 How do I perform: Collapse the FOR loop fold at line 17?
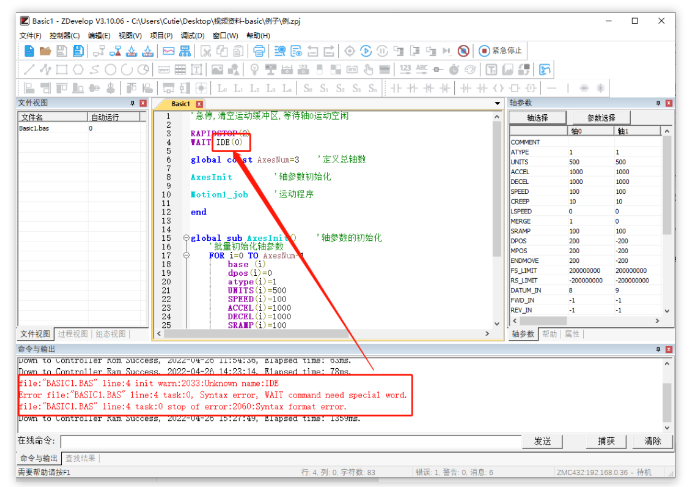(186, 255)
